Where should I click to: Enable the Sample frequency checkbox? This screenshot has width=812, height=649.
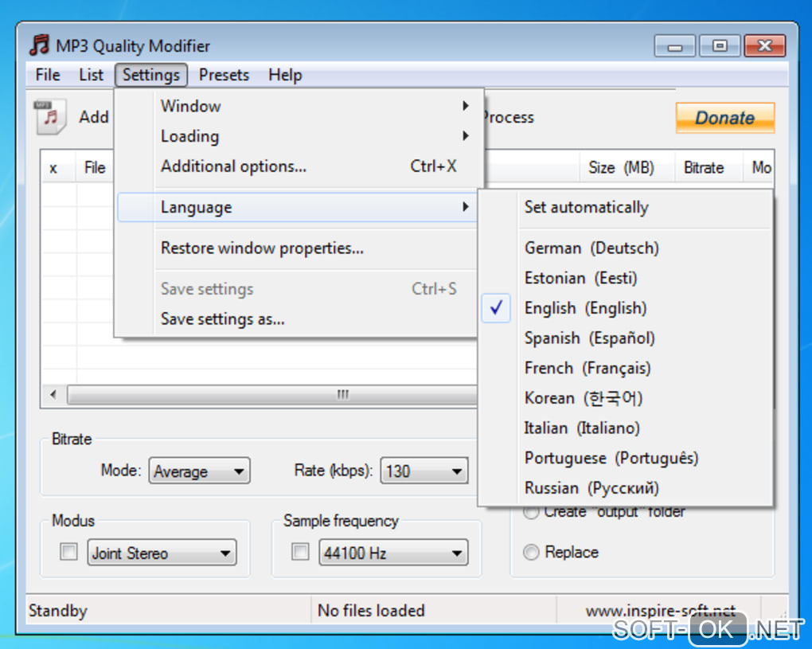(300, 552)
